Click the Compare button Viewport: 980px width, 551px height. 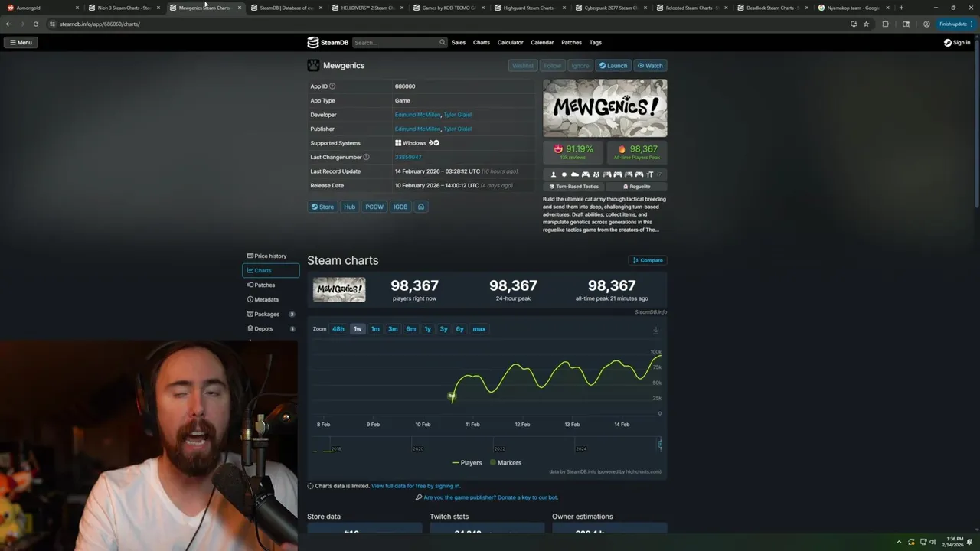click(x=648, y=260)
